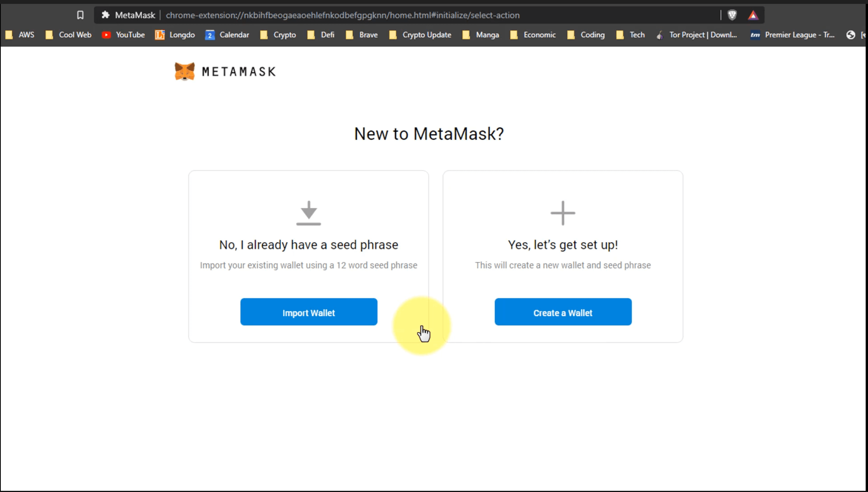Screen dimensions: 868x492
Task: Open the Defi bookmark folder
Action: point(321,35)
